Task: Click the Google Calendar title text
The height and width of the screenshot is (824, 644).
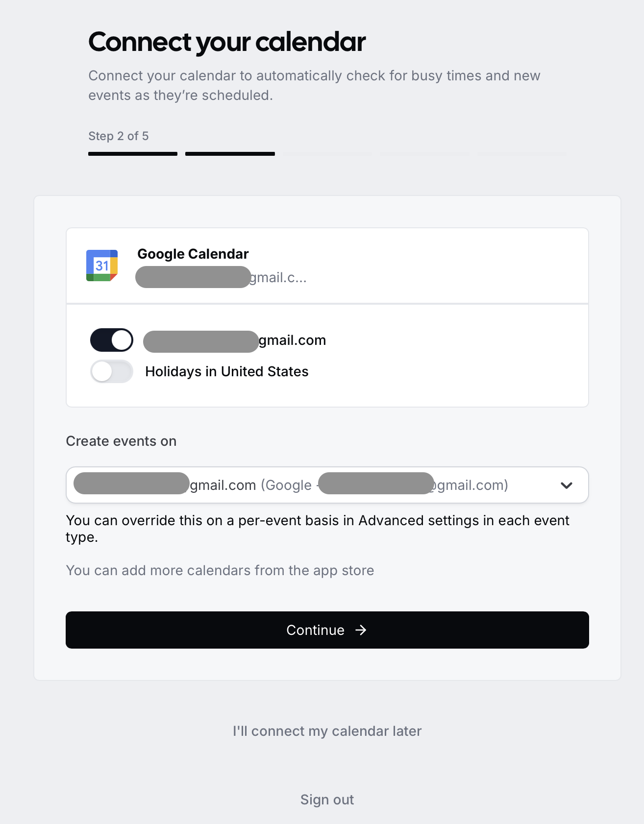Action: 193,254
